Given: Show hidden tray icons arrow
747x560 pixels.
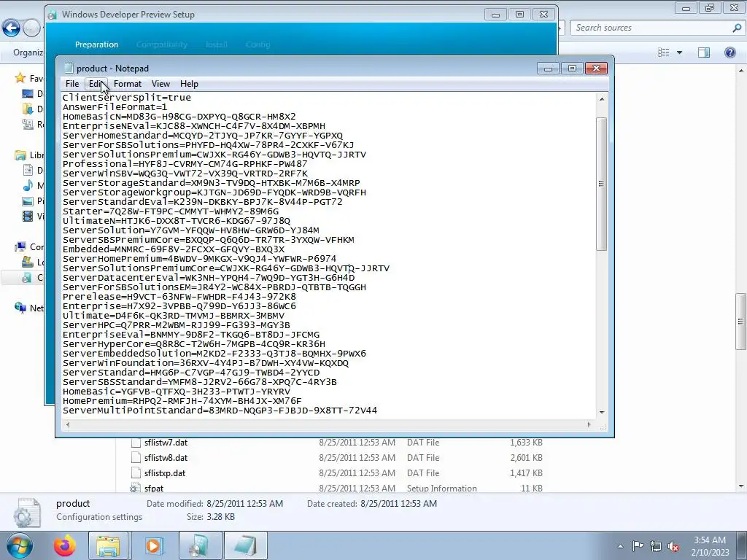Looking at the screenshot, I should tap(620, 546).
